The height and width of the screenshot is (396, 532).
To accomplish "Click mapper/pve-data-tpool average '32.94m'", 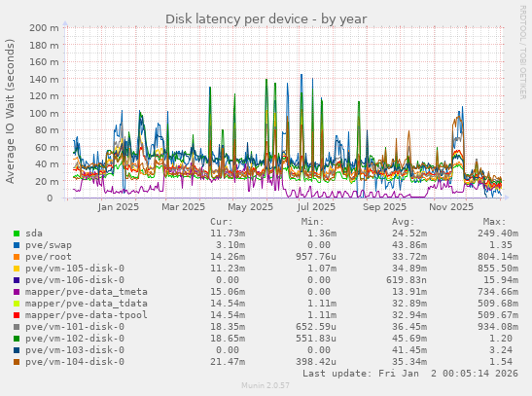I will pyautogui.click(x=409, y=315).
